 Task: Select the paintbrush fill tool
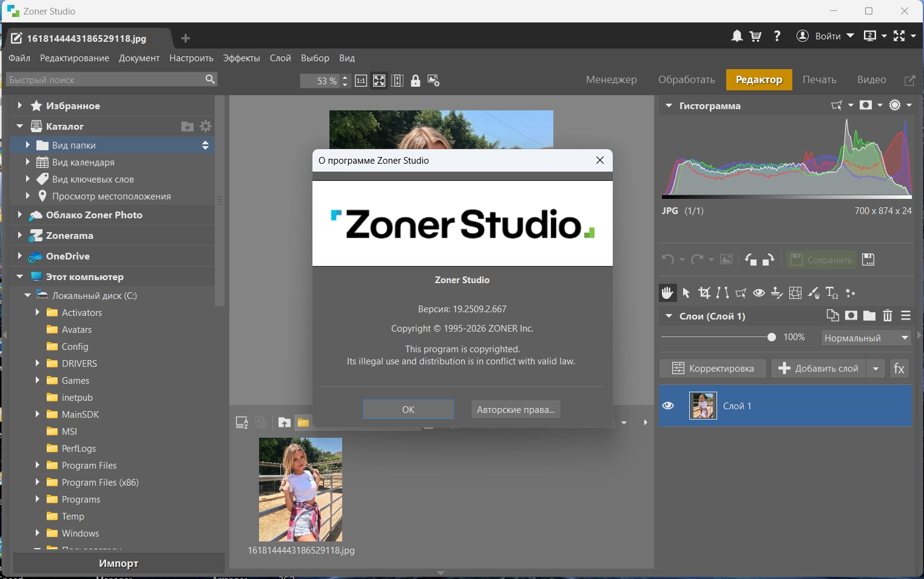tap(814, 293)
